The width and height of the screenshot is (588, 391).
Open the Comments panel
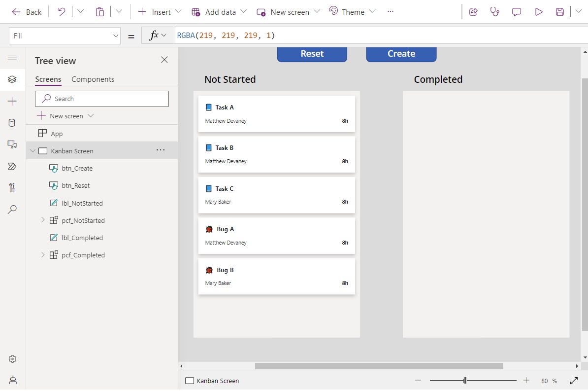click(x=517, y=11)
